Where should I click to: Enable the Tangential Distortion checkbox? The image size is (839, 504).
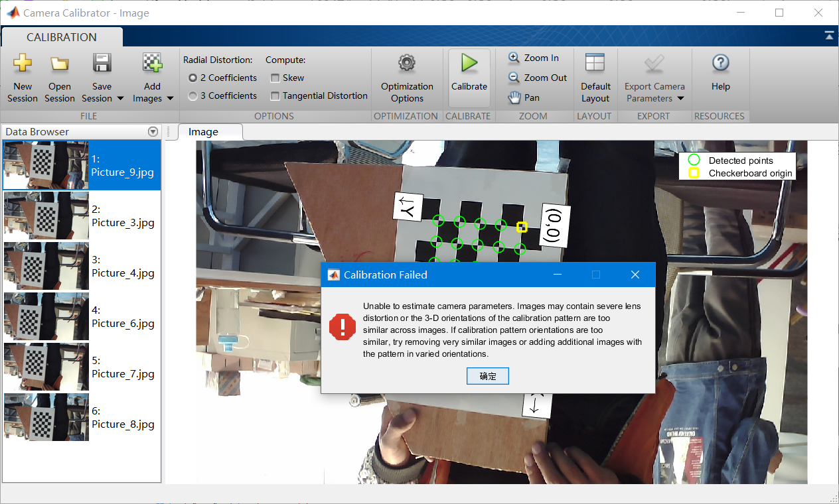pyautogui.click(x=275, y=96)
